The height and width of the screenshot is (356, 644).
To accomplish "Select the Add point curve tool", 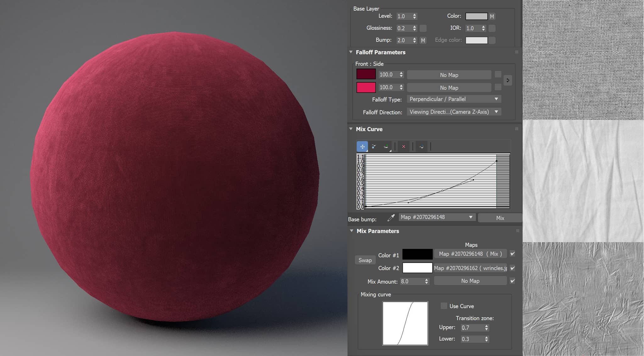I will (386, 147).
